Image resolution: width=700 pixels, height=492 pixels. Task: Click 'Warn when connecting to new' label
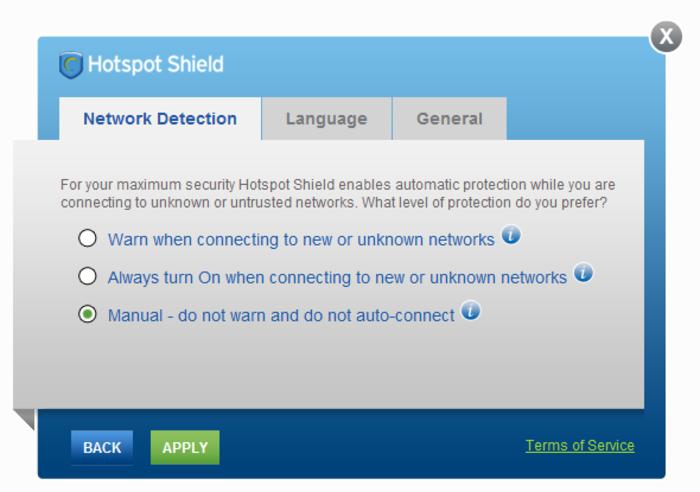click(301, 240)
